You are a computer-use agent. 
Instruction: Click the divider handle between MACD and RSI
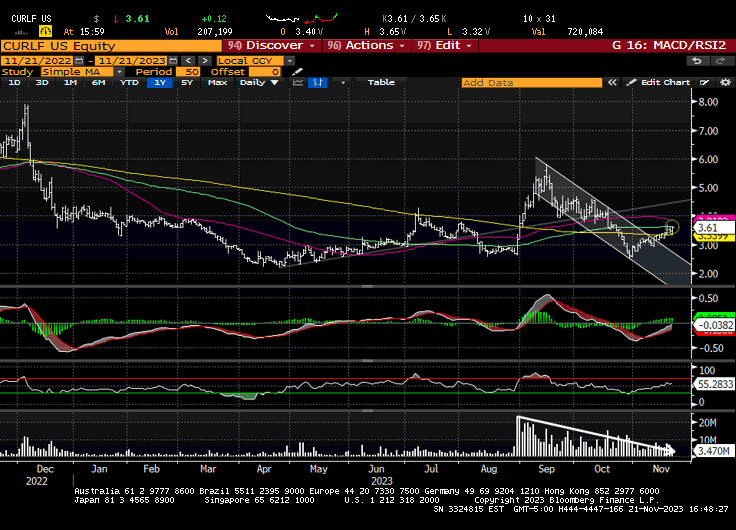368,361
